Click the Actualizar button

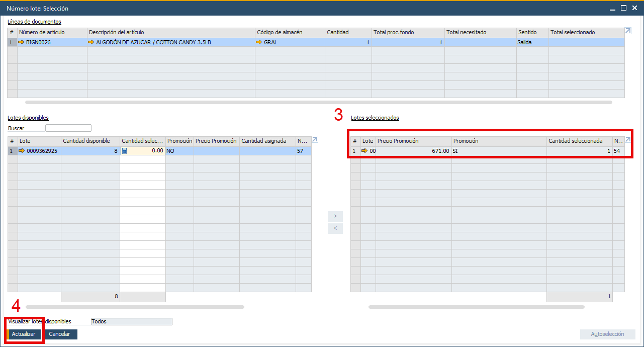pyautogui.click(x=24, y=334)
